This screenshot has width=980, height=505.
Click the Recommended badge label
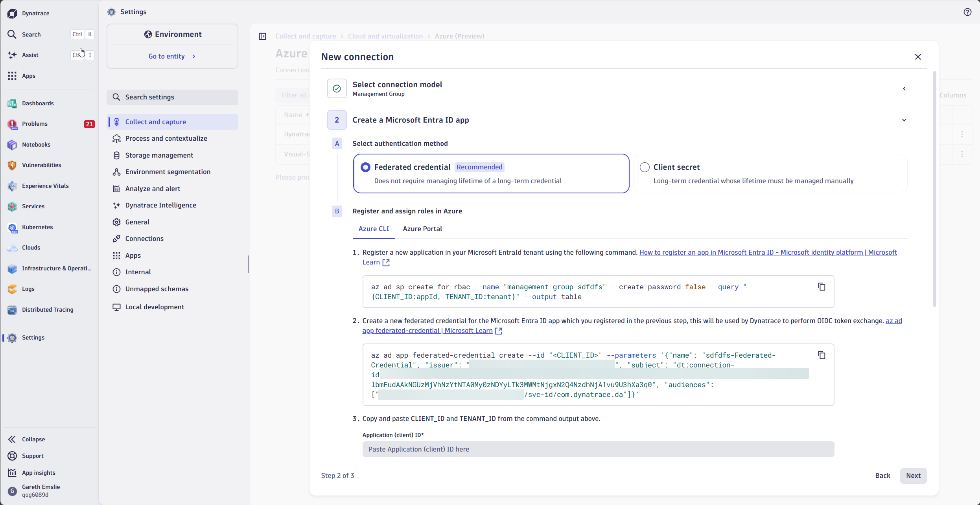tap(479, 167)
